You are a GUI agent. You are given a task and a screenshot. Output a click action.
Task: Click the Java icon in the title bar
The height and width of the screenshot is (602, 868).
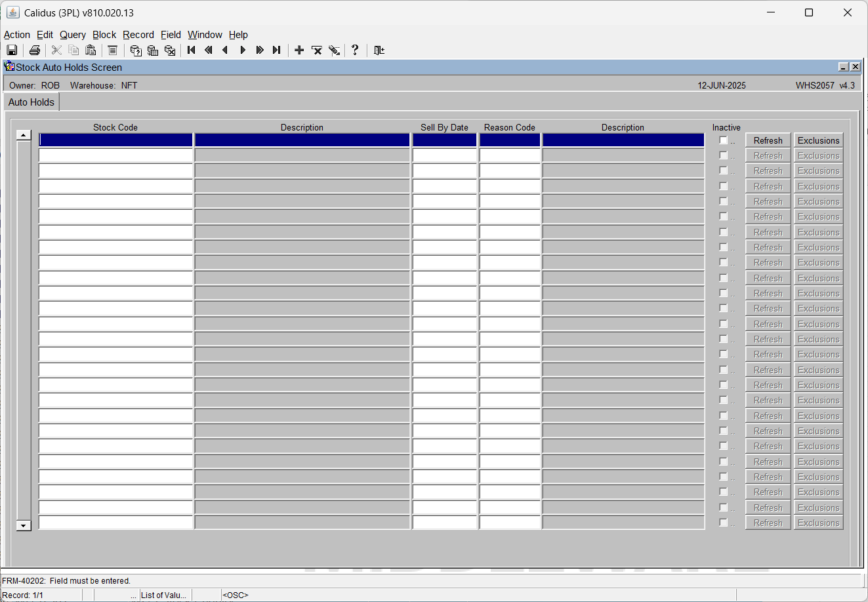pyautogui.click(x=12, y=12)
